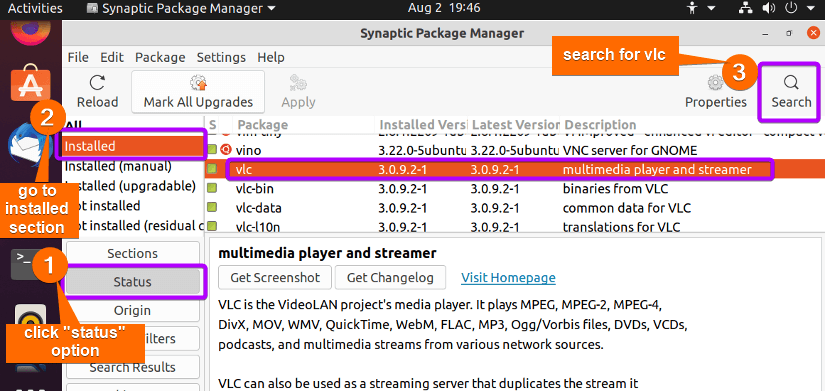Open the Package menu

(160, 57)
